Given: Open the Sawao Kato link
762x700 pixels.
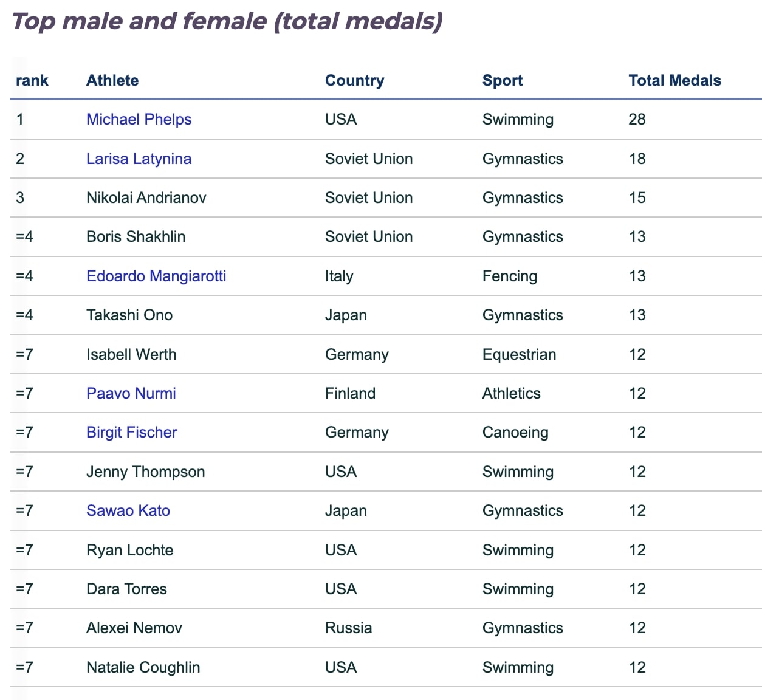Looking at the screenshot, I should coord(128,510).
